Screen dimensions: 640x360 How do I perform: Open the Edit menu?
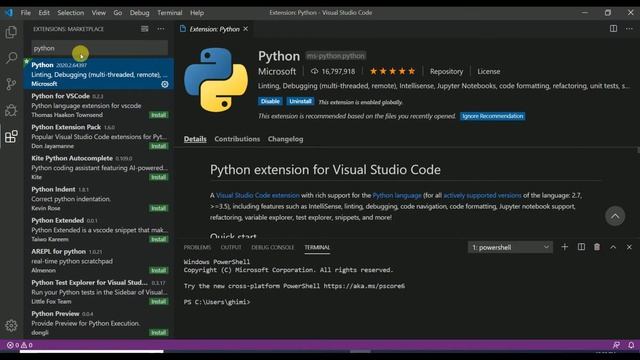(44, 13)
